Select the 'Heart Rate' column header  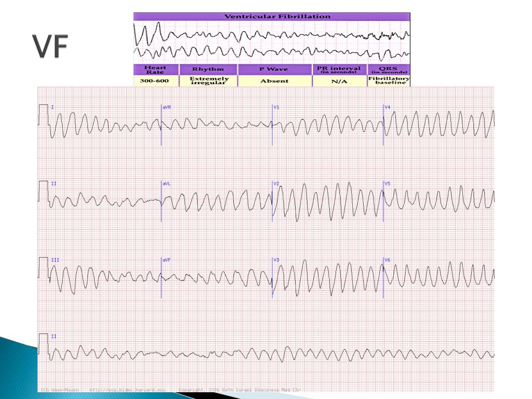click(155, 70)
